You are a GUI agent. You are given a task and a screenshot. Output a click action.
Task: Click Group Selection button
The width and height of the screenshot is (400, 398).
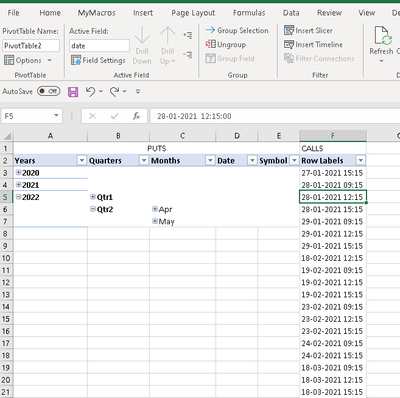click(x=237, y=30)
